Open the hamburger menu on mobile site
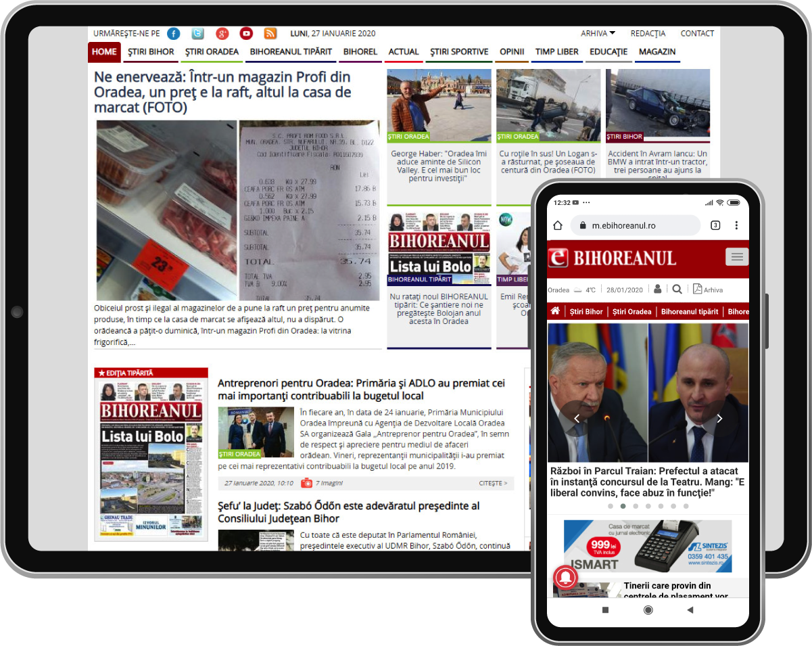The image size is (812, 646). [x=736, y=257]
